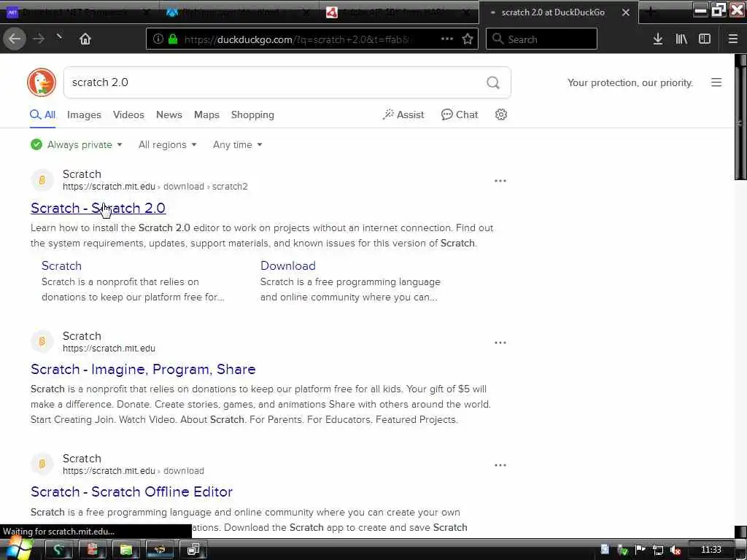This screenshot has width=747, height=560.
Task: Open the Chat feature
Action: (x=460, y=114)
